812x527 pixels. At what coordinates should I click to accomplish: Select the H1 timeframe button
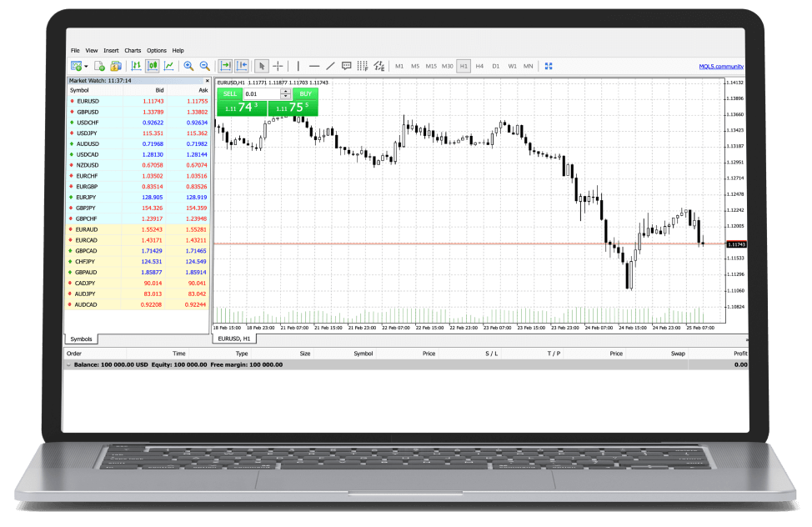[464, 67]
